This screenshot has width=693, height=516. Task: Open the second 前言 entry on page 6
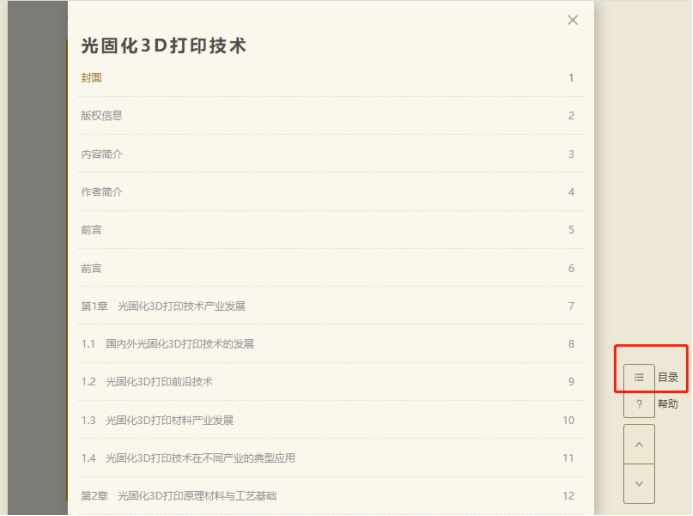(92, 268)
